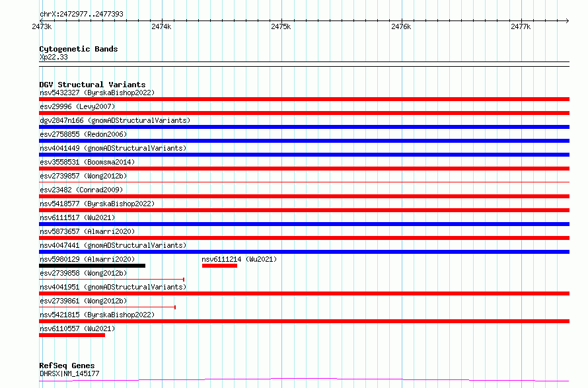The width and height of the screenshot is (588, 388).
Task: Click the chrX:2472977..2477393 coordinates text
Action: [81, 15]
